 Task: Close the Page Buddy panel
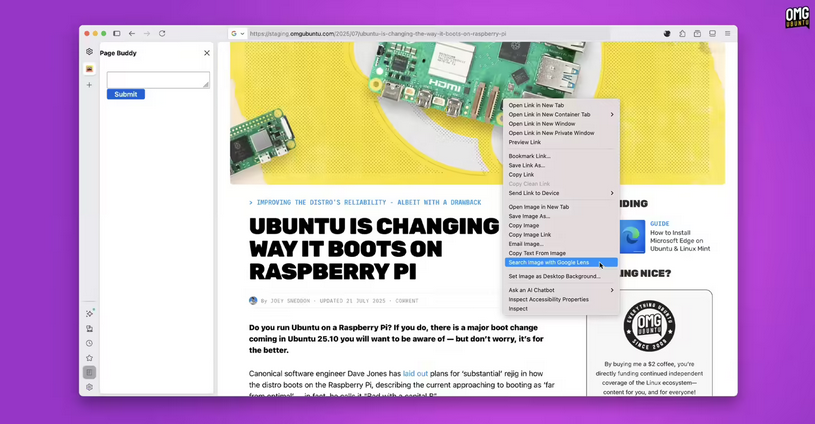pyautogui.click(x=207, y=53)
